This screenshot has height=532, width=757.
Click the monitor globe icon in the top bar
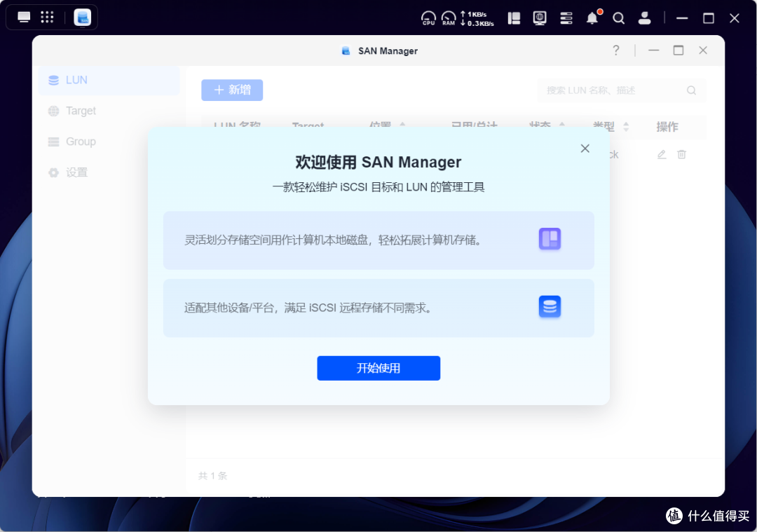tap(540, 18)
